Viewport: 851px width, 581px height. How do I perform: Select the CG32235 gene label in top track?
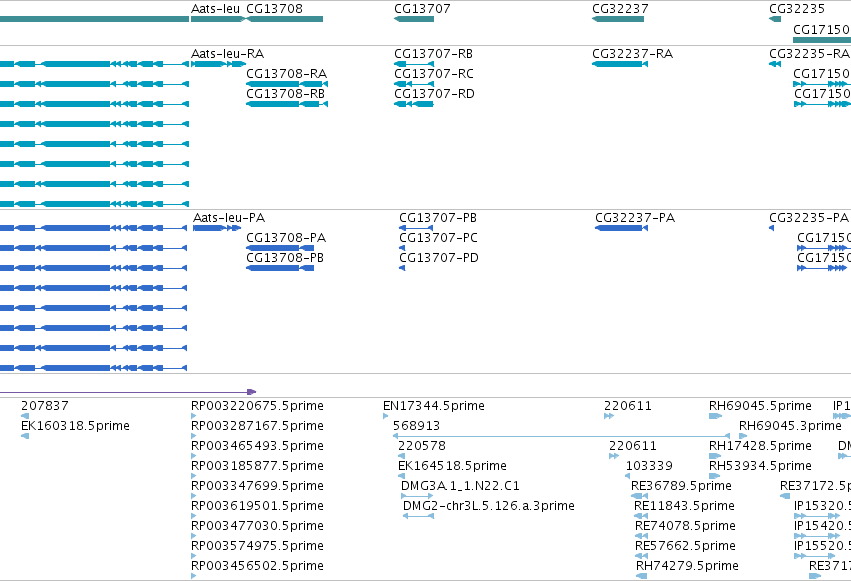click(797, 9)
